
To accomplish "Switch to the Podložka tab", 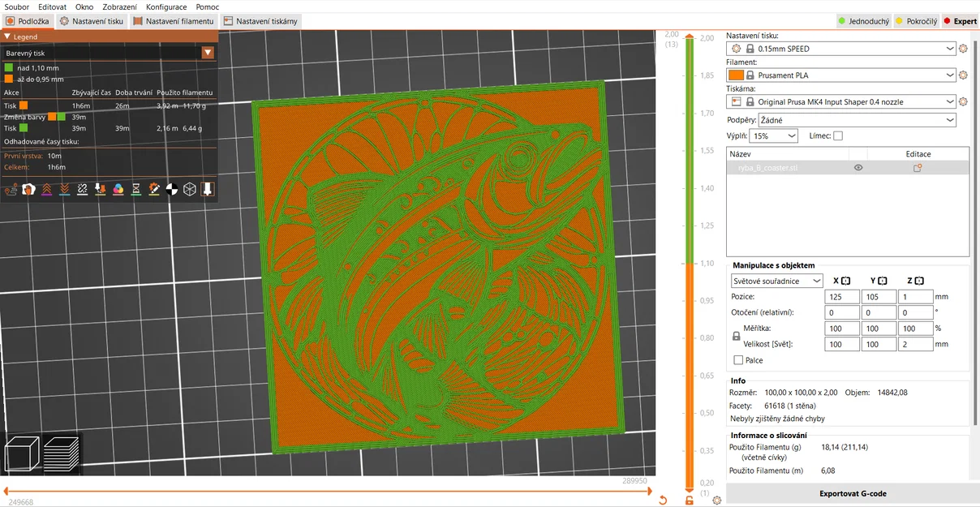I will coord(28,21).
